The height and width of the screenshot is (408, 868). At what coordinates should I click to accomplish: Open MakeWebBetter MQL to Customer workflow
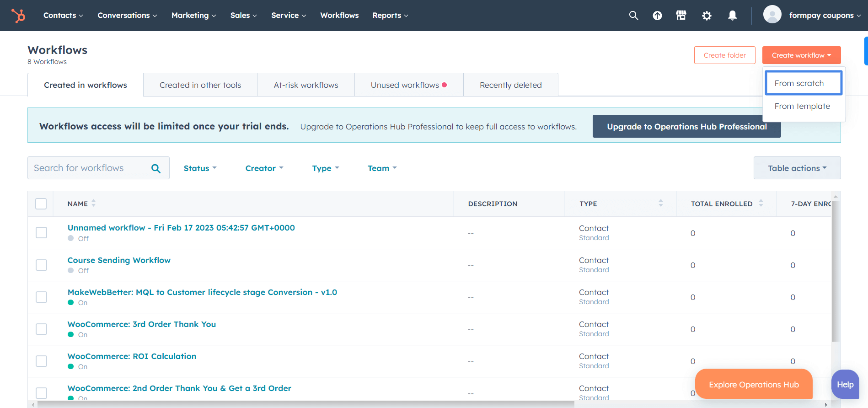click(202, 292)
